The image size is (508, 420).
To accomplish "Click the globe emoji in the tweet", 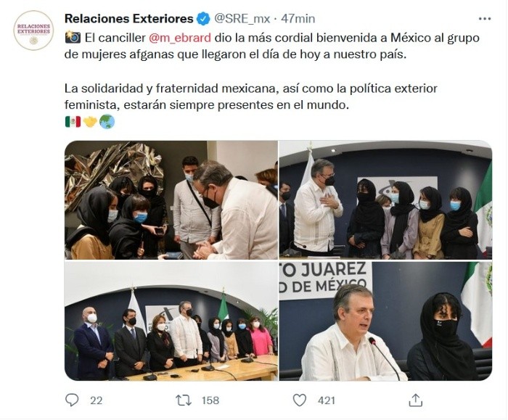I will [x=107, y=122].
